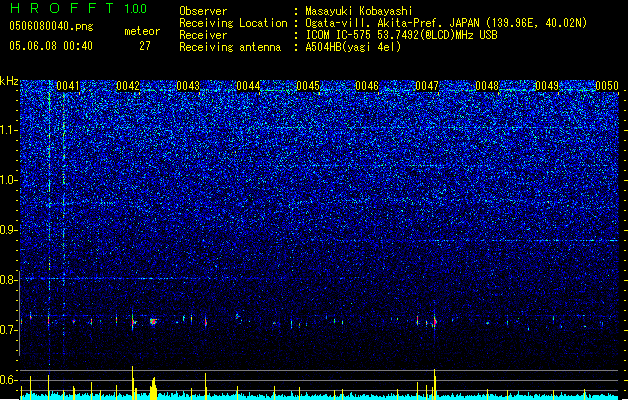Click the 1.0 kHz axis tick
This screenshot has width=629, height=400.
(9, 180)
